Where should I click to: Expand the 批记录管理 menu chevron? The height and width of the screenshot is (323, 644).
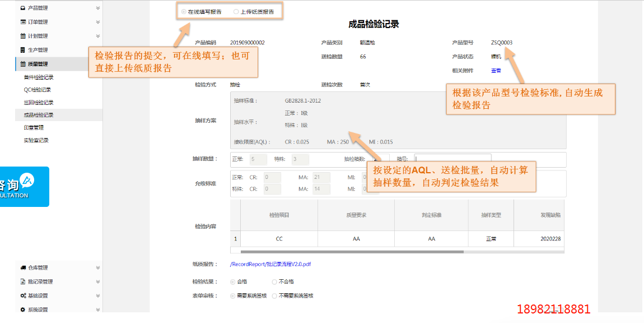[98, 282]
